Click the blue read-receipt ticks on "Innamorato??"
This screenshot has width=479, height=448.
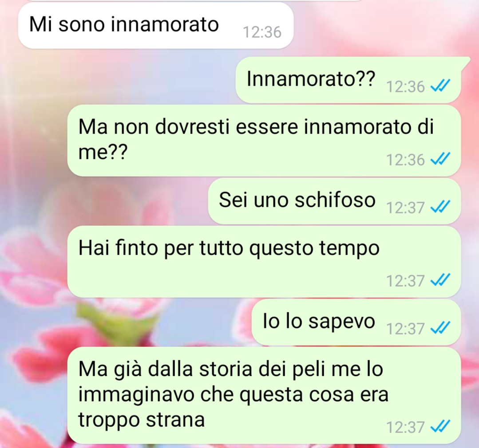tap(440, 86)
